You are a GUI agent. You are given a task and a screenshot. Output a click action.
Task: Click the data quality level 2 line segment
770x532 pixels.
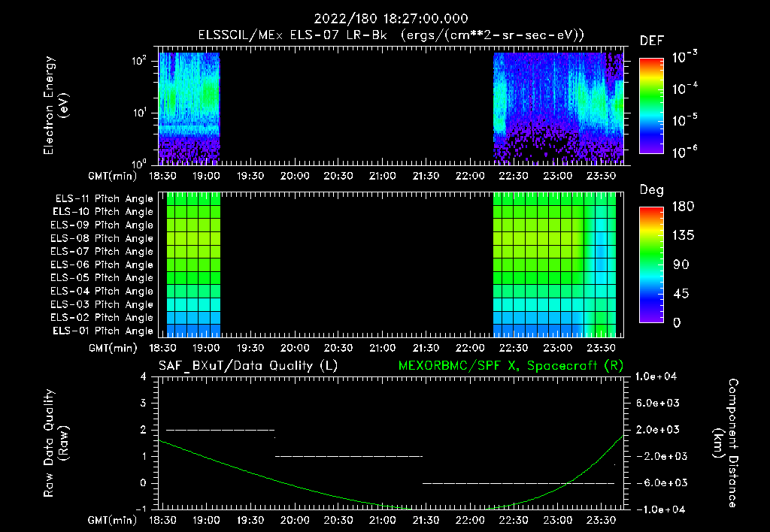(220, 430)
